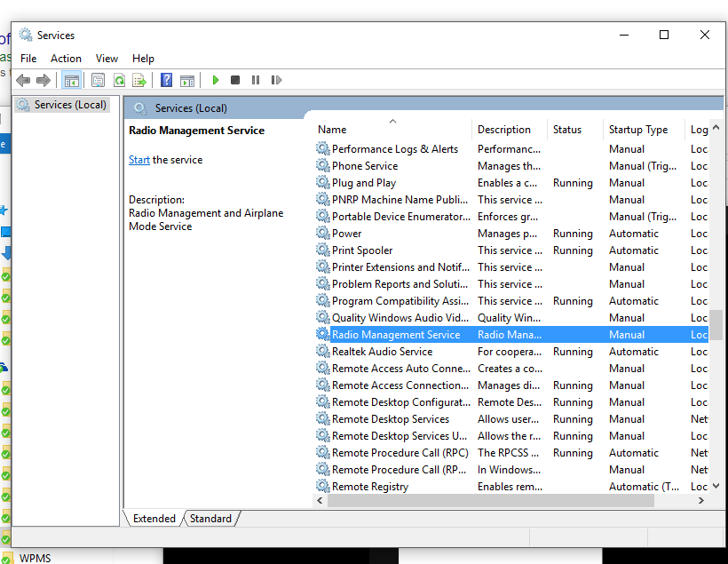
Task: Sort by Description column header
Action: [510, 130]
